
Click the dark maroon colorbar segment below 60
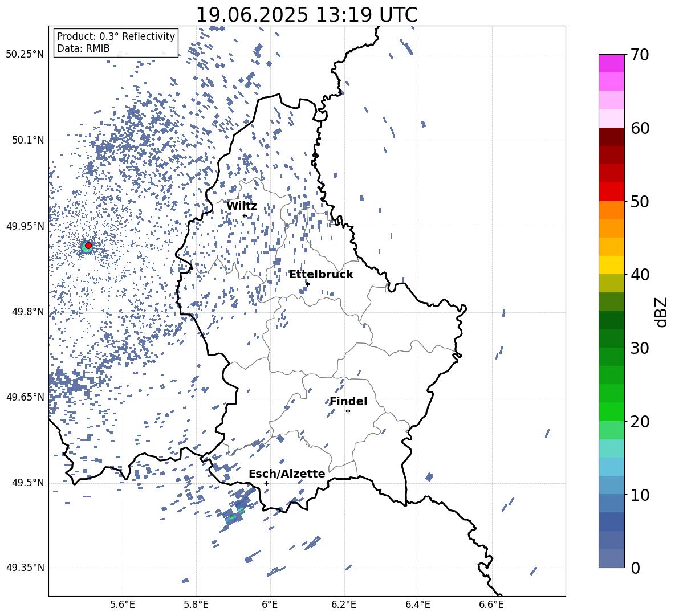pyautogui.click(x=611, y=137)
